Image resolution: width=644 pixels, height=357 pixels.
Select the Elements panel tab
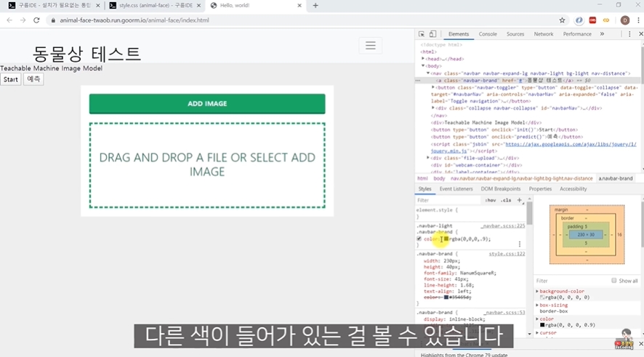coord(459,34)
